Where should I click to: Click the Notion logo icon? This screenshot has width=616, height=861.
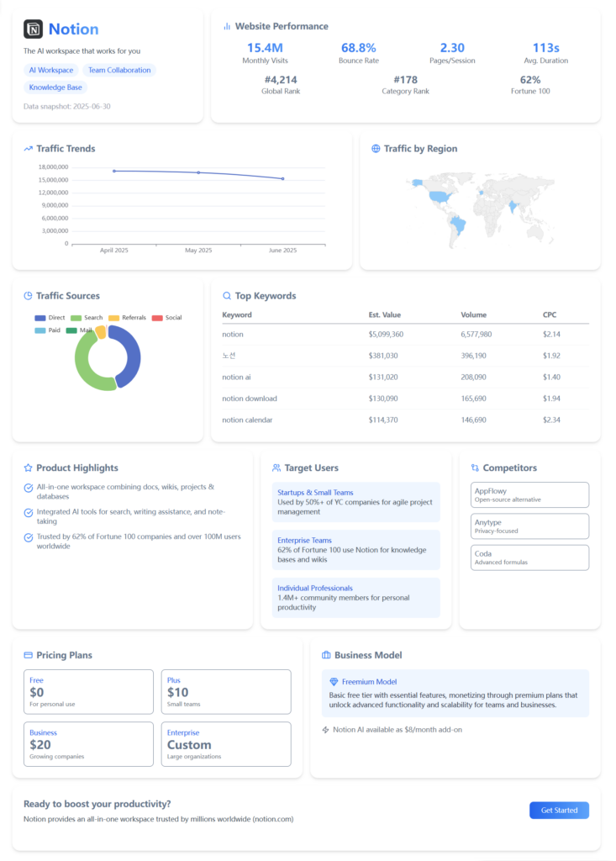click(34, 29)
